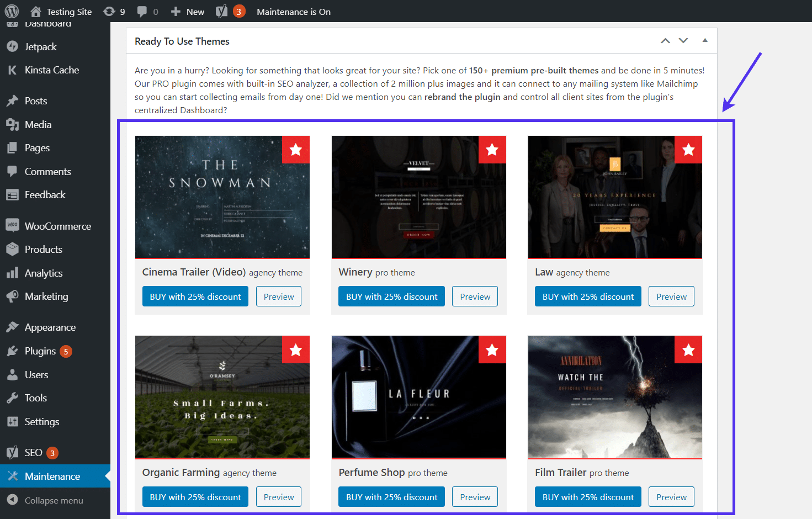Open comments via the speech bubble icon
Viewport: 812px width, 519px height.
coord(142,11)
